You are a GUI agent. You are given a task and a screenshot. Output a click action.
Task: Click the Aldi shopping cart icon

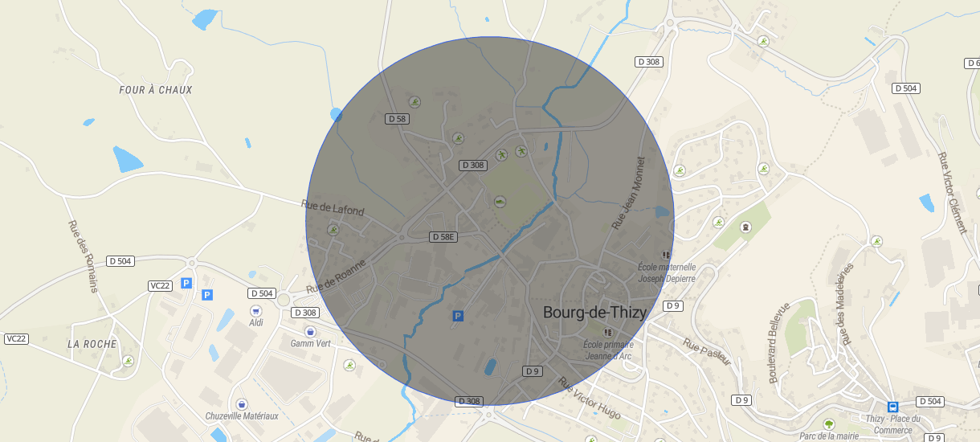(x=256, y=311)
